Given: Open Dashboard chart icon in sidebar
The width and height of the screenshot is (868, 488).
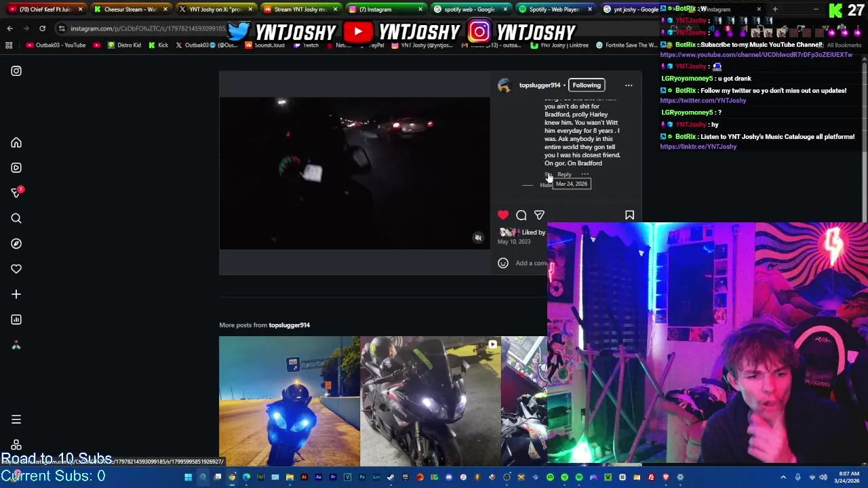Looking at the screenshot, I should click(x=16, y=320).
